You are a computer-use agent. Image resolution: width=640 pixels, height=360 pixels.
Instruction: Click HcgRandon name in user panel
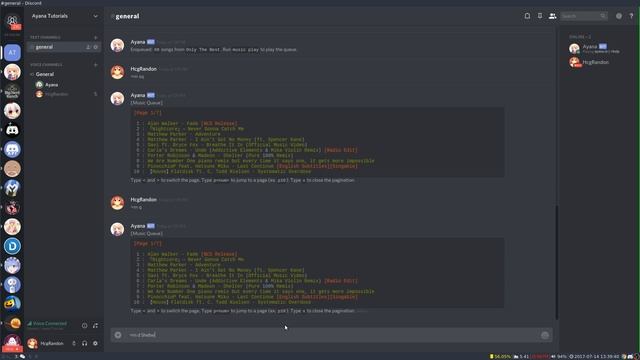click(52, 343)
